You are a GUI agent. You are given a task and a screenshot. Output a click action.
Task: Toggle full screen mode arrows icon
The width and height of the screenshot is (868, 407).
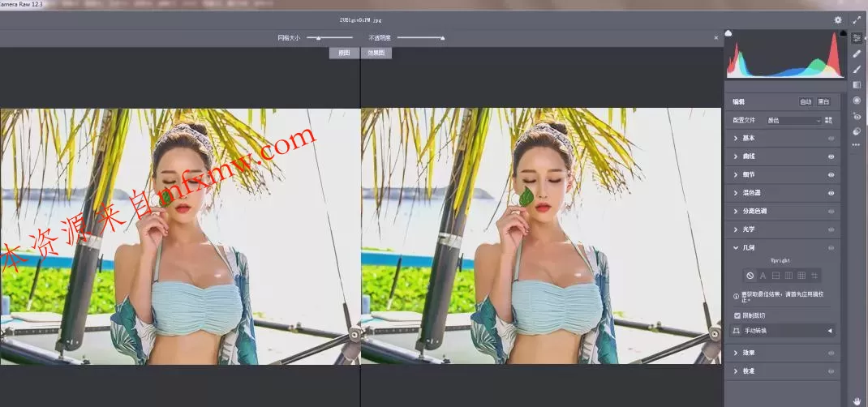(857, 20)
